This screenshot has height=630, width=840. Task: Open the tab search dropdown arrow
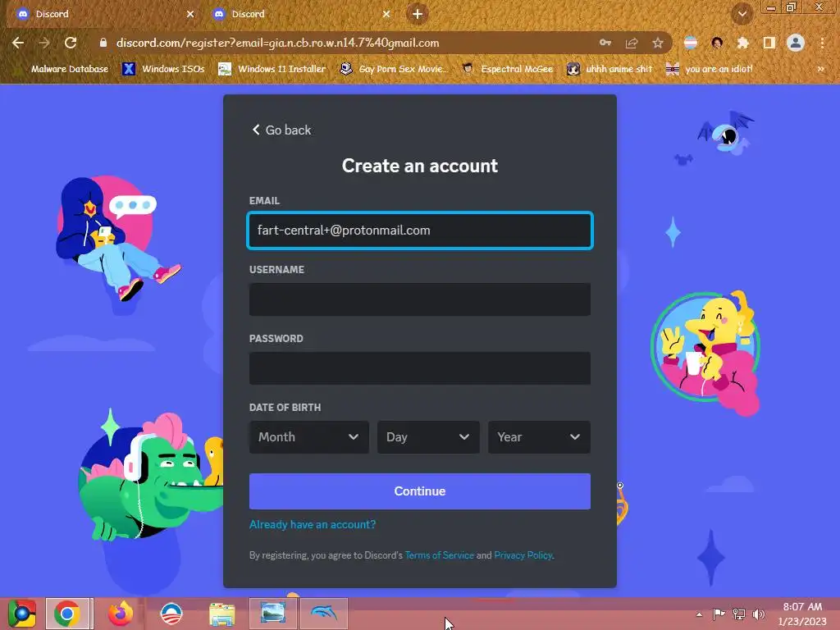[x=742, y=14]
